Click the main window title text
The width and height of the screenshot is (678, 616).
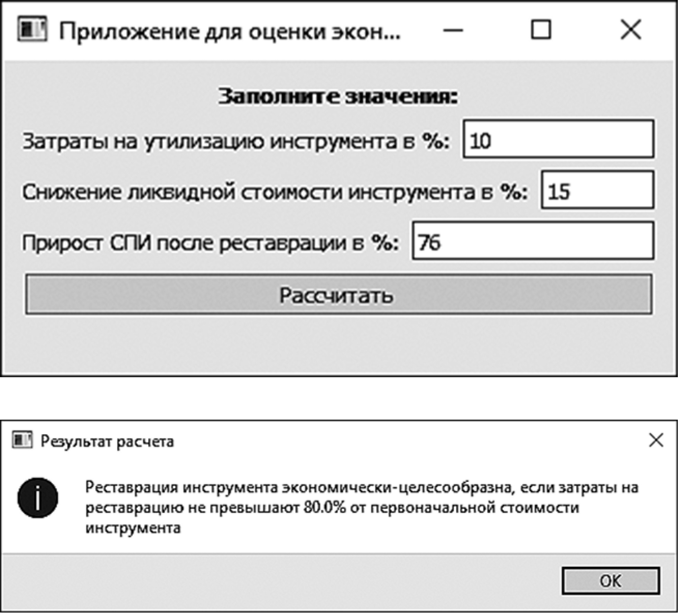[230, 32]
